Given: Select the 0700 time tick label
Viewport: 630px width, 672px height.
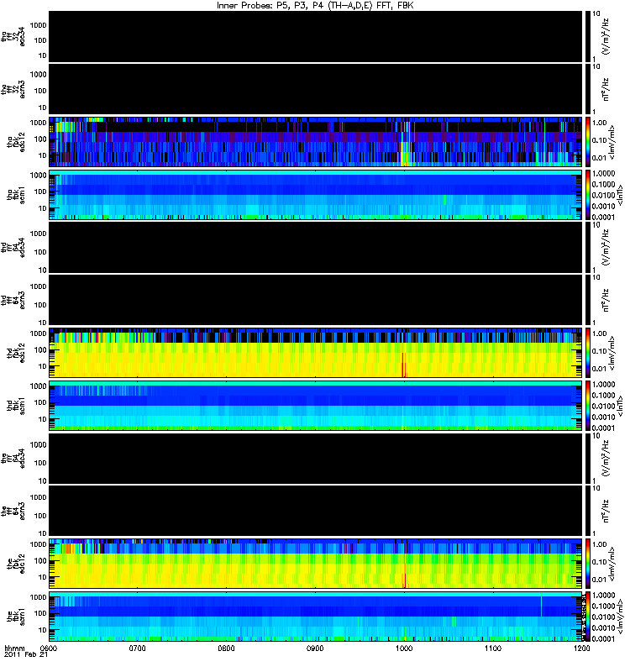Looking at the screenshot, I should point(138,649).
